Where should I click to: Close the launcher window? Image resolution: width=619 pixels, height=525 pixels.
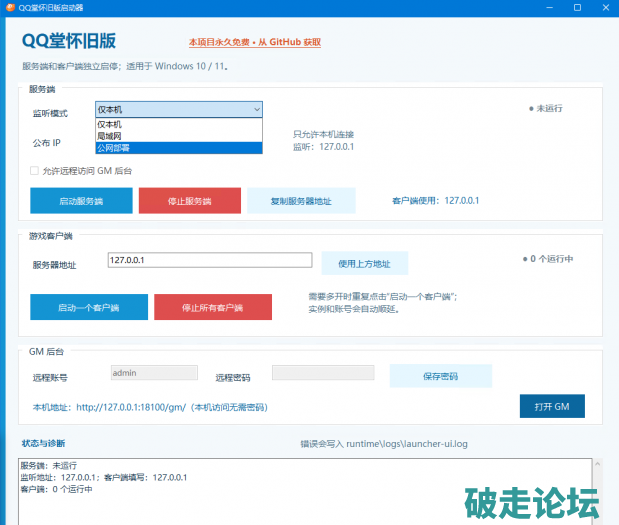point(606,8)
